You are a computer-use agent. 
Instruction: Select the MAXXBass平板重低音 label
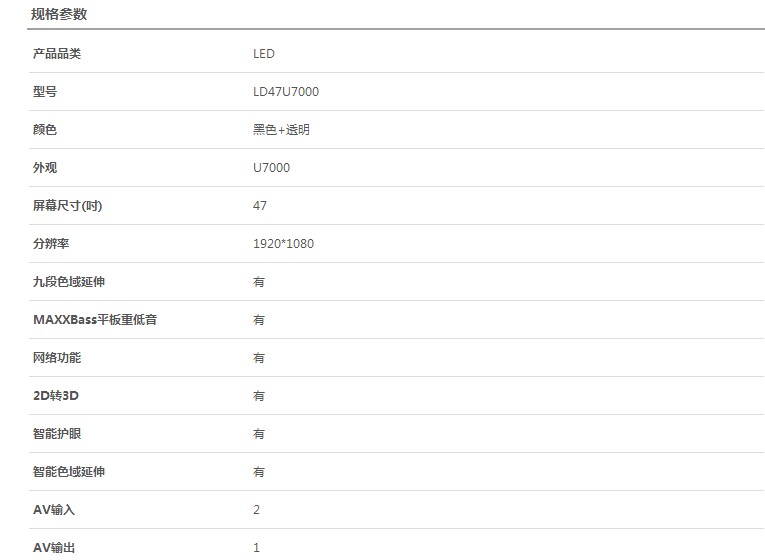[x=95, y=320]
